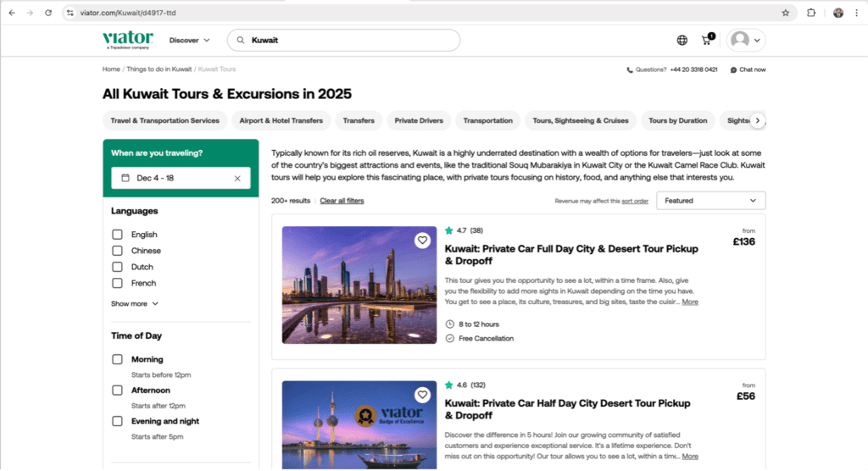Open language and currency globe icon
Screen dimensions: 868x471
point(682,40)
